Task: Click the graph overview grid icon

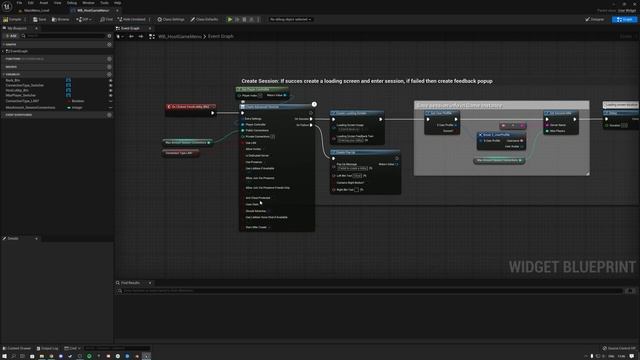Action: 152,36
